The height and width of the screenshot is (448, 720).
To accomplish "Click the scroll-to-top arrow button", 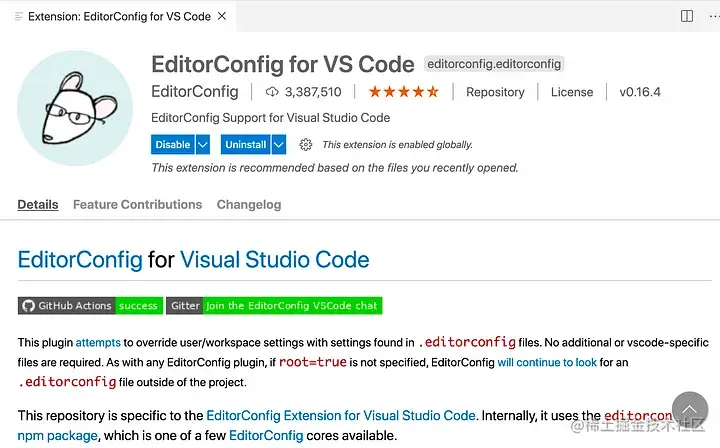I will (690, 411).
